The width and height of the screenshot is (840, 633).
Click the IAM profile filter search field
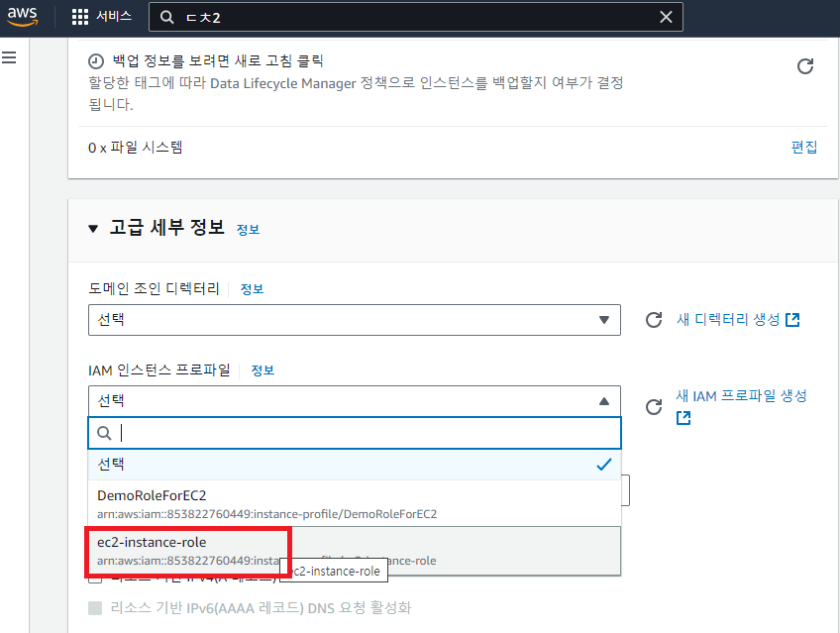(354, 433)
